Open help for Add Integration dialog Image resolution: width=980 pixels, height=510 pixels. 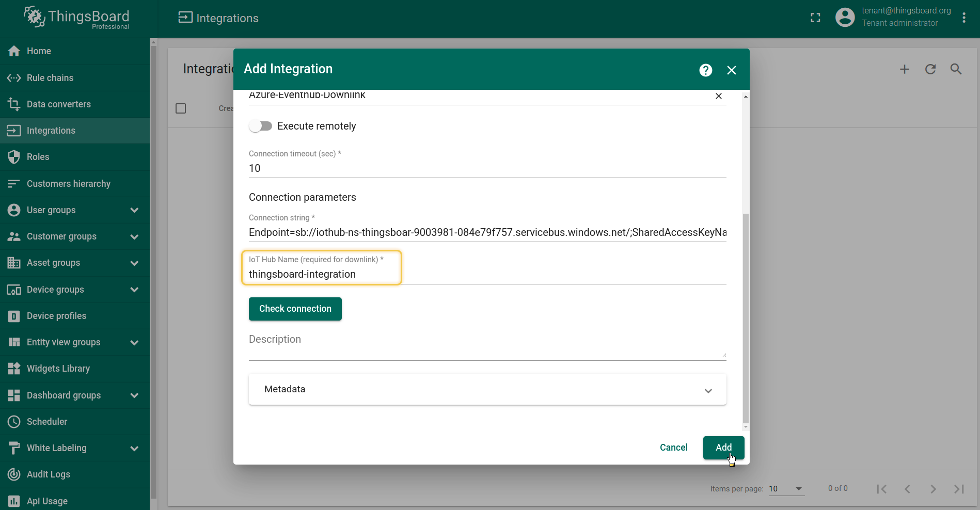point(705,70)
